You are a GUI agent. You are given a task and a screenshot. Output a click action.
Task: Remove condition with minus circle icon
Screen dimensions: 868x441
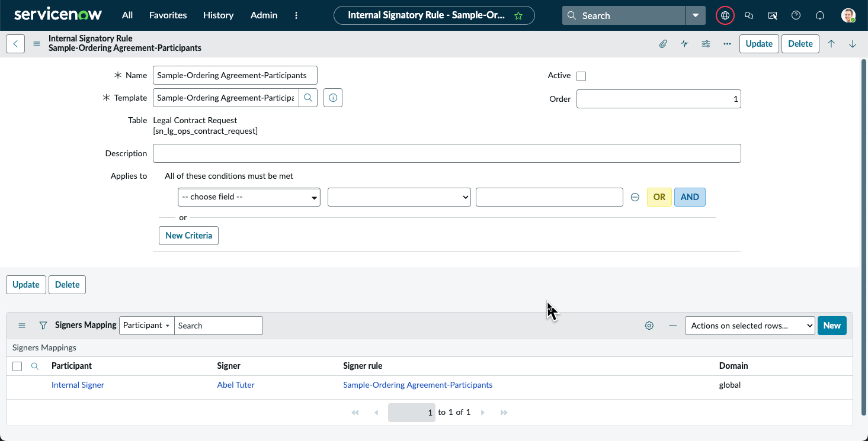coord(635,197)
